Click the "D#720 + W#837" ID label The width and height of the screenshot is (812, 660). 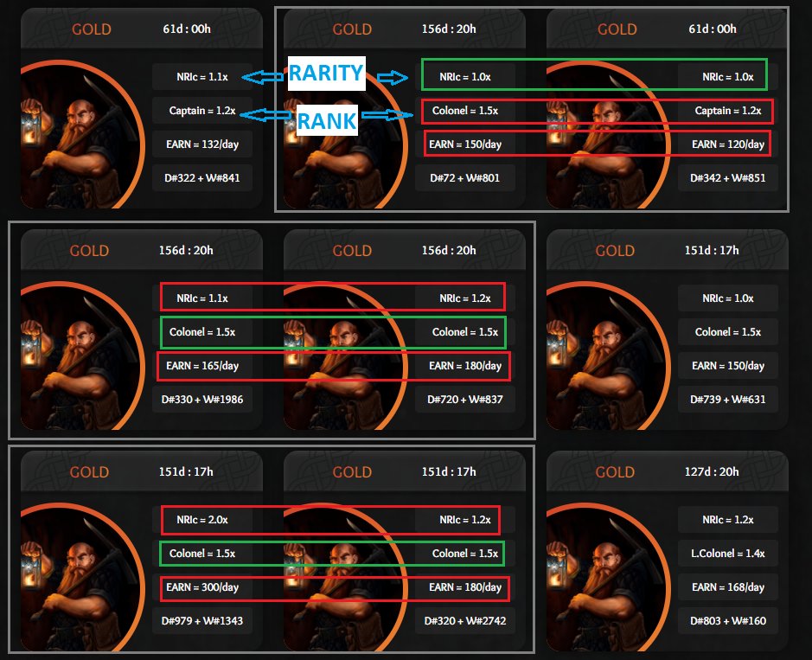[465, 400]
